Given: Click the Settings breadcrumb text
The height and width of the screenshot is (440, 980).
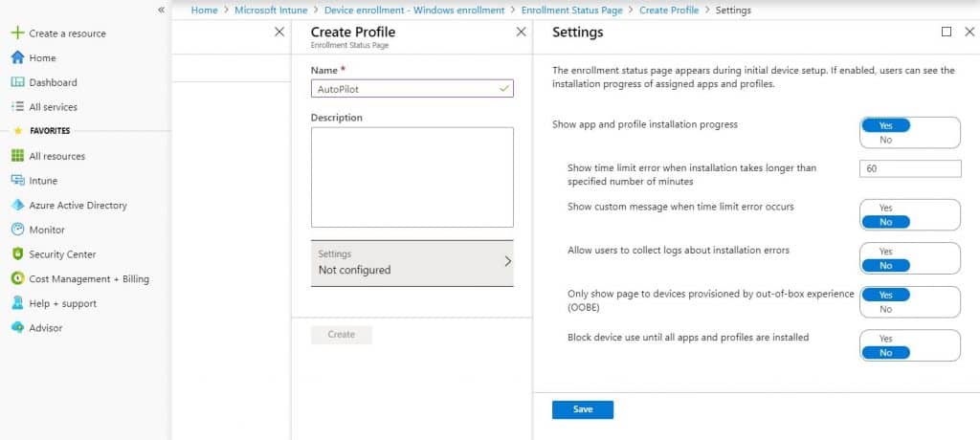Looking at the screenshot, I should coord(733,10).
